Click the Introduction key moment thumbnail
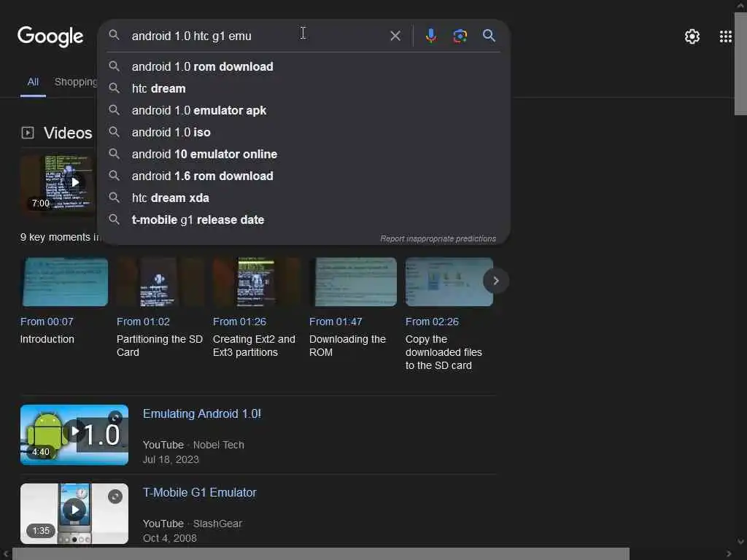This screenshot has width=747, height=560. (65, 282)
